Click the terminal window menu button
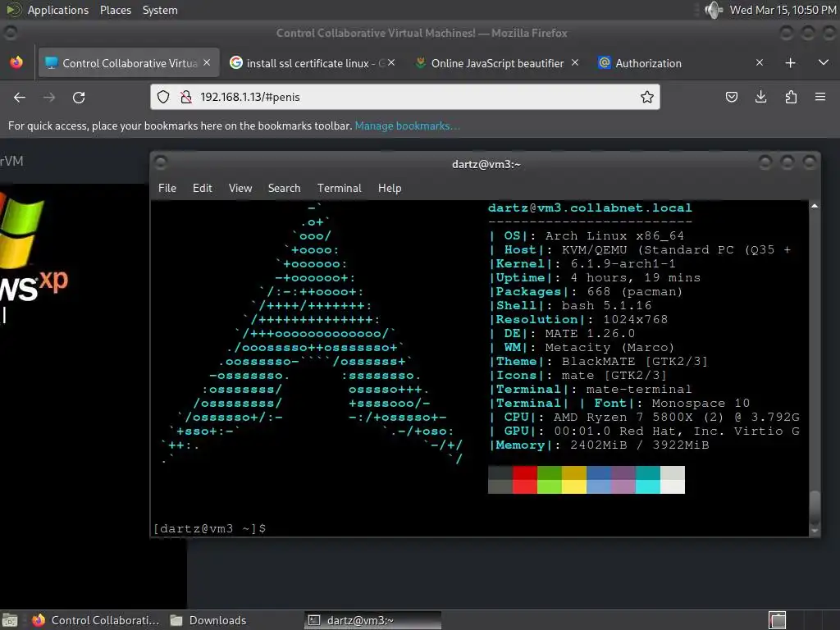Screen dimensions: 840x630 (x=160, y=162)
